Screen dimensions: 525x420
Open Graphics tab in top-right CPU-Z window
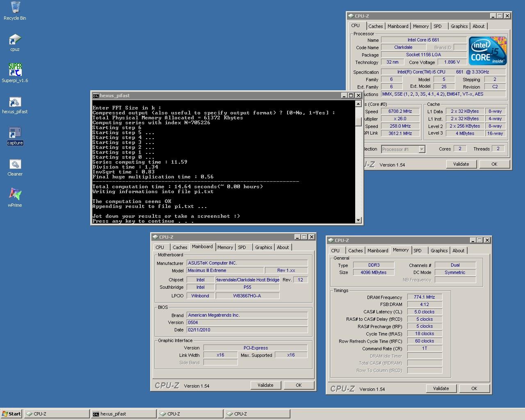click(x=459, y=26)
